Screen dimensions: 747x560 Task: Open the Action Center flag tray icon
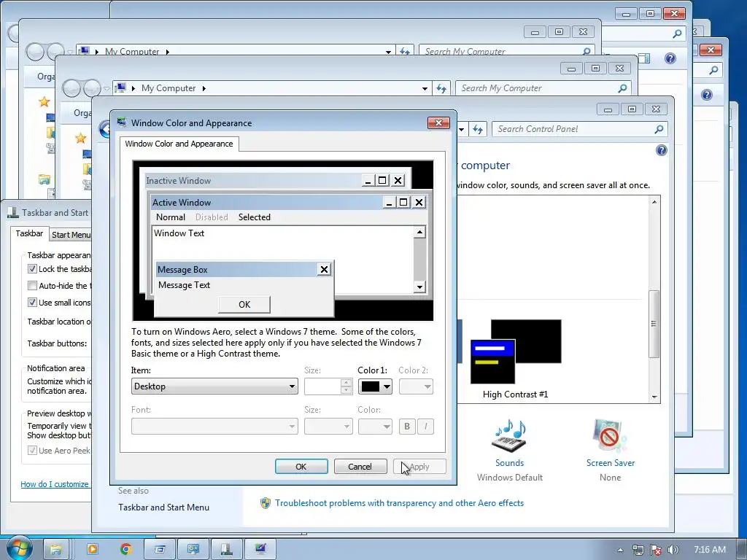click(656, 550)
